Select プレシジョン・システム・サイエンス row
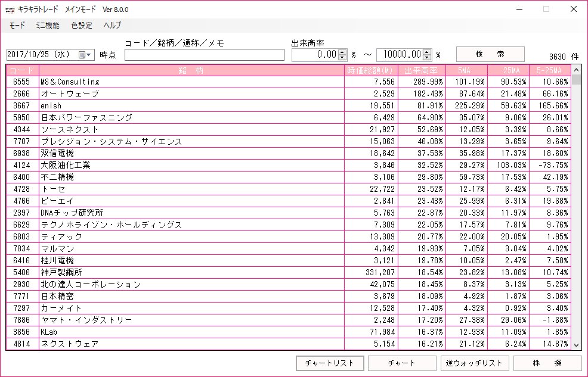This screenshot has height=377, width=588. tap(289, 142)
